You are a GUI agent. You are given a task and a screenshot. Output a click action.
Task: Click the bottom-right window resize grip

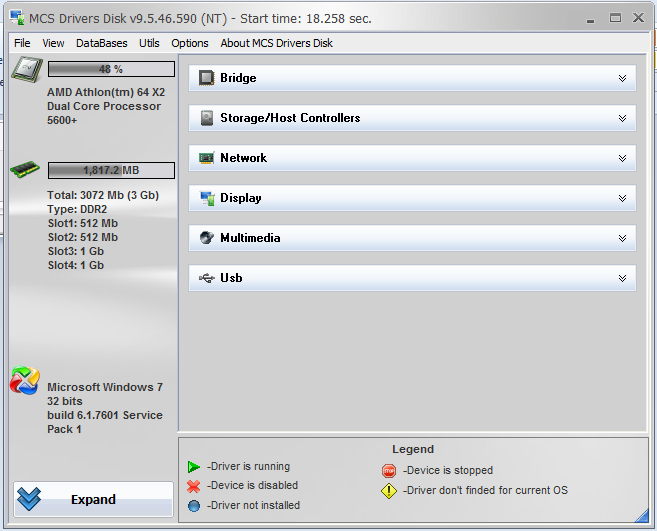pos(642,515)
